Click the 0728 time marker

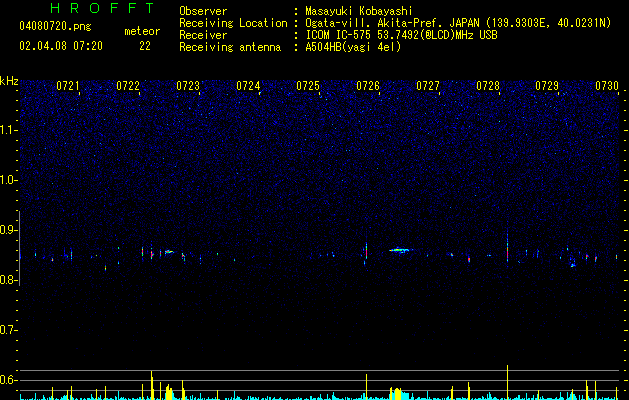tap(488, 86)
